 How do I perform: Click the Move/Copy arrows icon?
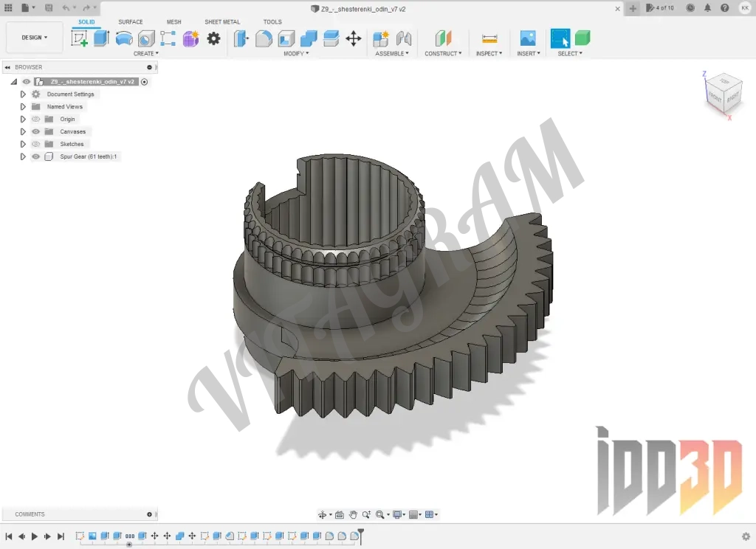click(x=354, y=38)
